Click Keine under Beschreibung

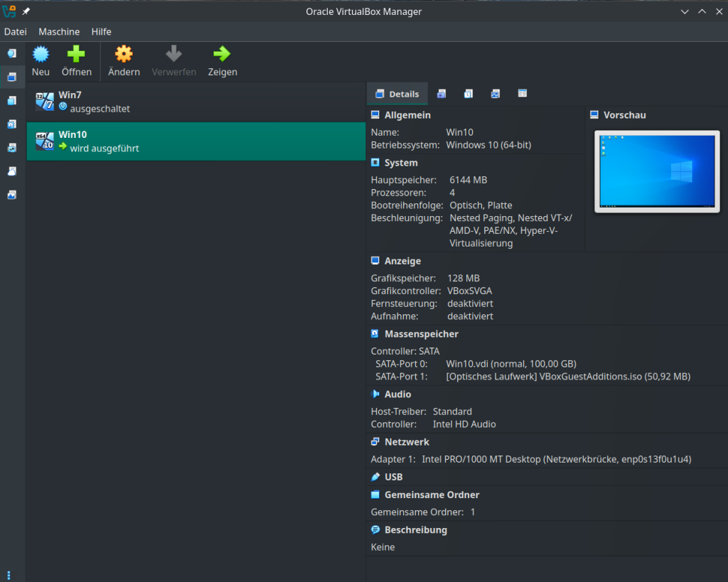(x=382, y=547)
